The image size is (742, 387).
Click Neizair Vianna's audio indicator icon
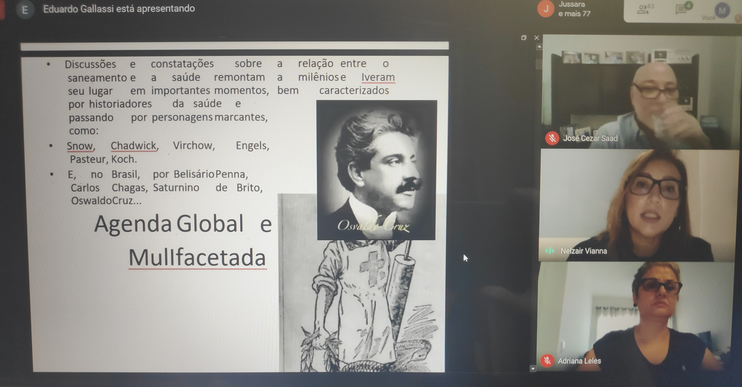(549, 251)
